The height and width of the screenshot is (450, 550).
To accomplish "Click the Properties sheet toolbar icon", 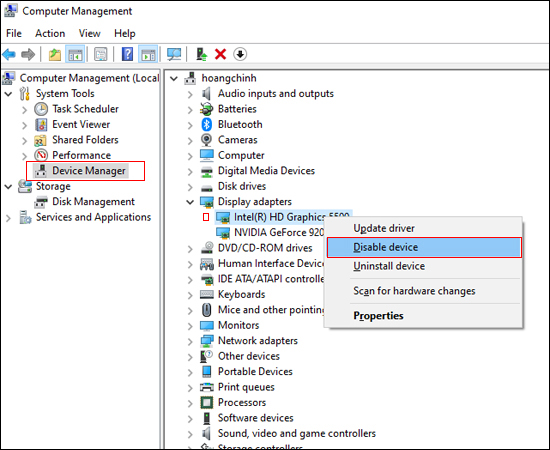I will pos(101,54).
